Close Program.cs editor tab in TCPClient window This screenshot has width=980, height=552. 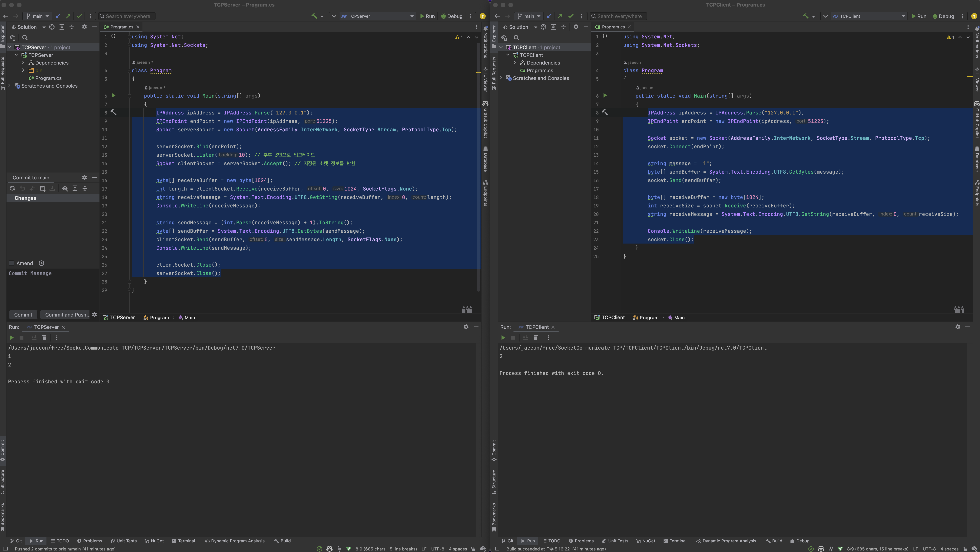tap(629, 27)
